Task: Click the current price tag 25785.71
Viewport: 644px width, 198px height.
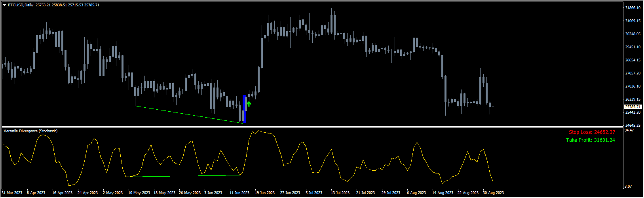Action: pos(633,107)
